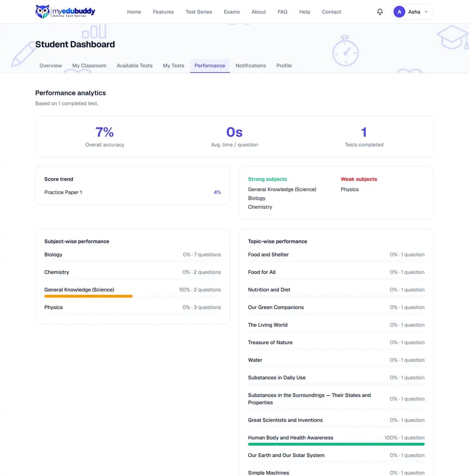Visit the FAQ link
The height and width of the screenshot is (476, 469).
[x=283, y=12]
